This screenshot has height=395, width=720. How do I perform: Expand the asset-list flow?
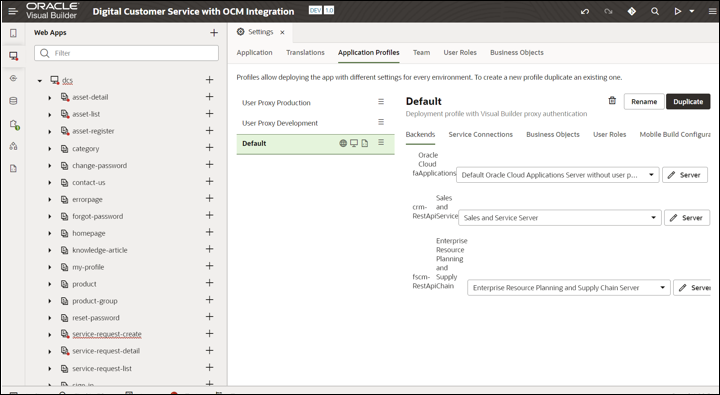click(50, 114)
